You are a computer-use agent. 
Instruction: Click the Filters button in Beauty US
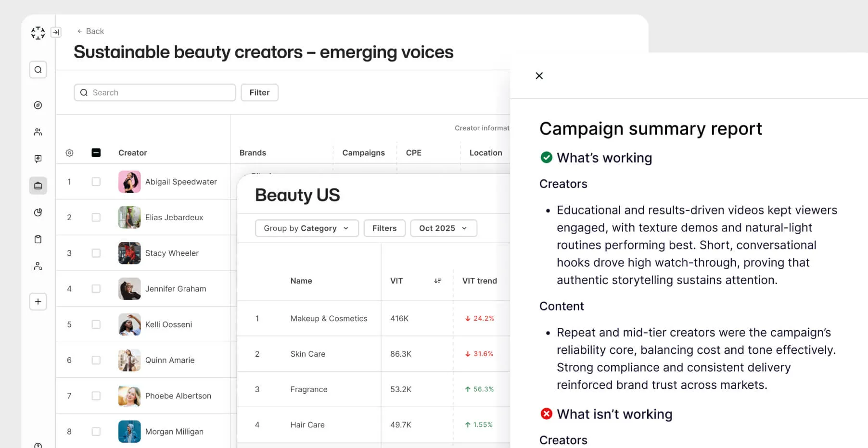pyautogui.click(x=384, y=228)
